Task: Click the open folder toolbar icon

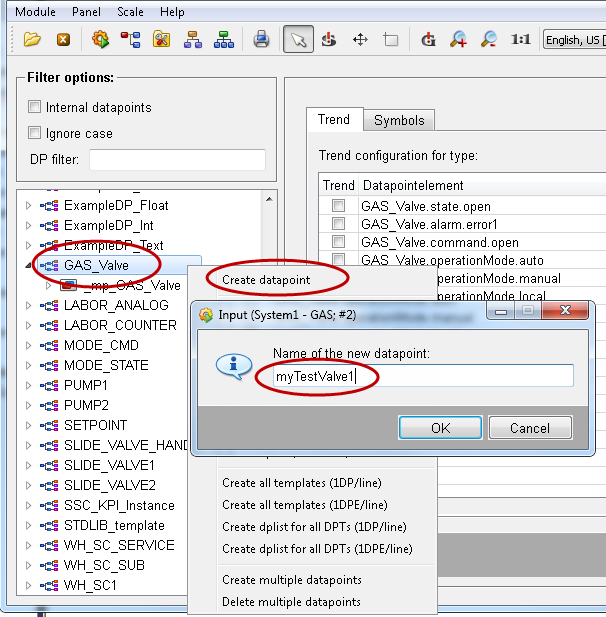Action: (x=32, y=40)
